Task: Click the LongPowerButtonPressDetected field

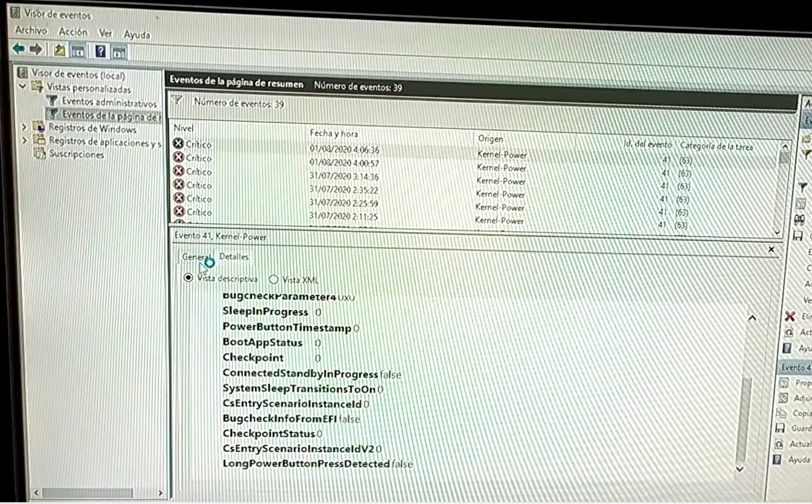Action: click(318, 464)
